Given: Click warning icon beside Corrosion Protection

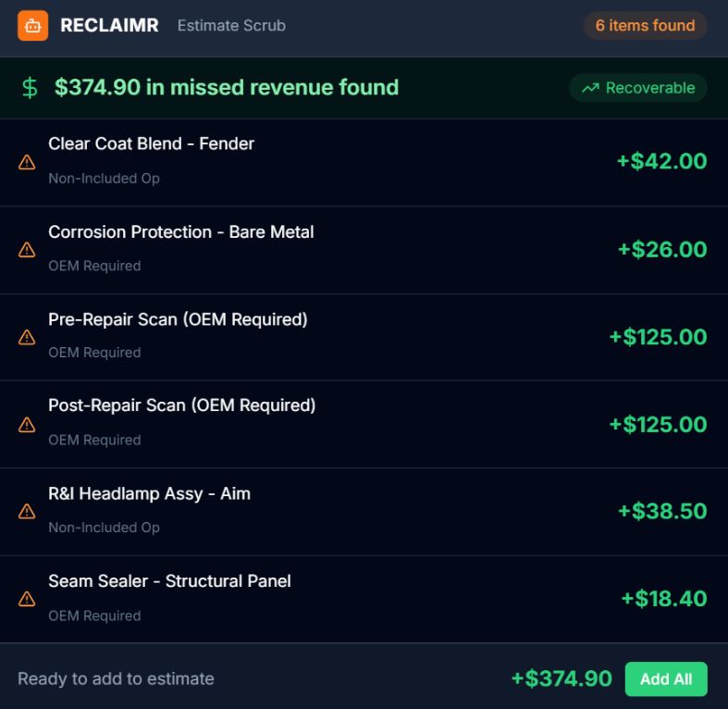Looking at the screenshot, I should tap(27, 249).
